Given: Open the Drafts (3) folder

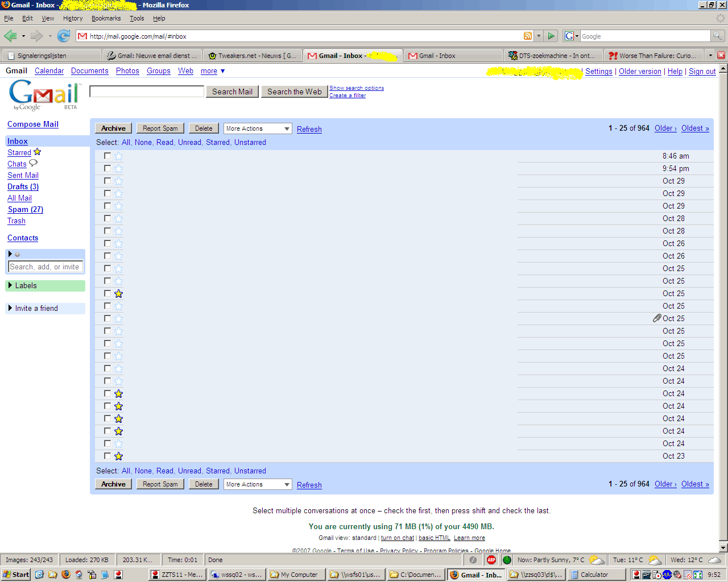Looking at the screenshot, I should 23,186.
